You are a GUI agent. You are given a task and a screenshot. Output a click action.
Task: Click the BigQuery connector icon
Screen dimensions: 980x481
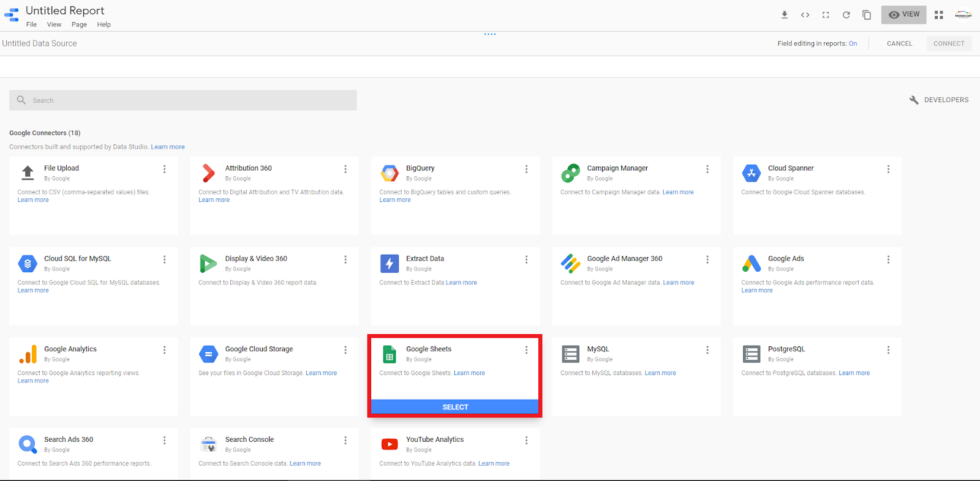pyautogui.click(x=390, y=173)
